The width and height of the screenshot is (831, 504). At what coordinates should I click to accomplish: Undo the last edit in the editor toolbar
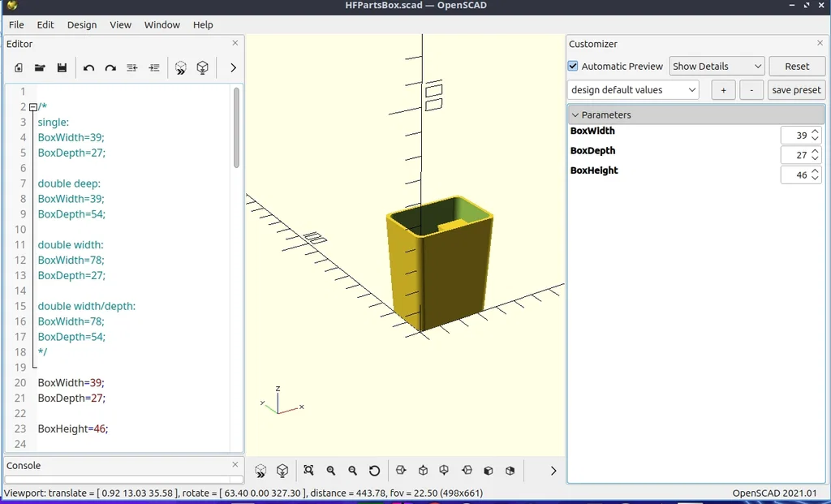(x=88, y=68)
